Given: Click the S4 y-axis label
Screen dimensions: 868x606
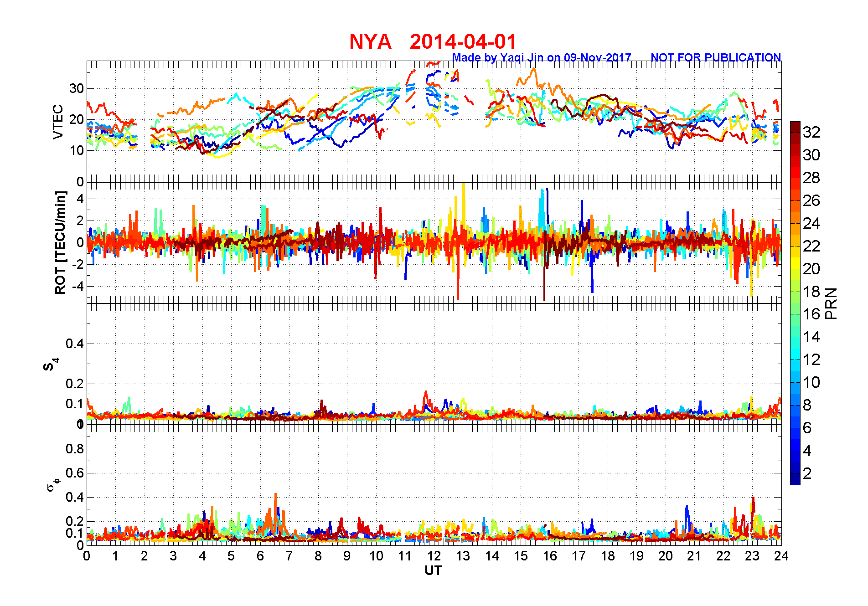Looking at the screenshot, I should tap(51, 365).
